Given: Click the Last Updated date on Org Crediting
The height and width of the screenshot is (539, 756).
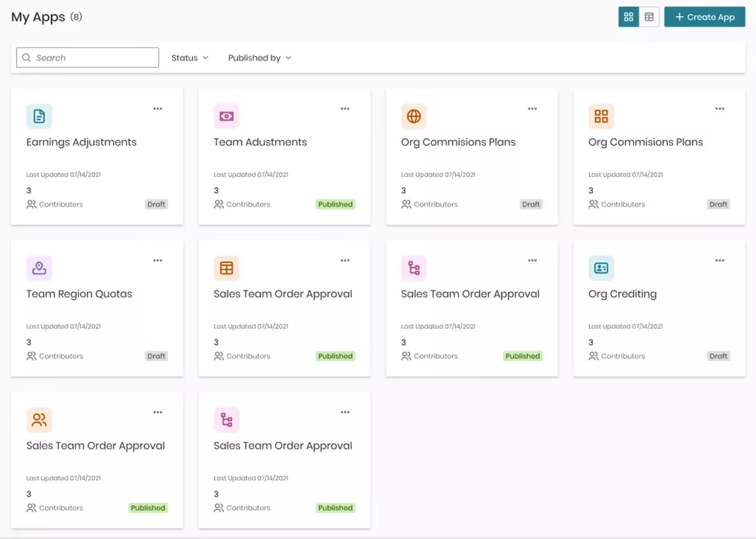Looking at the screenshot, I should pos(625,327).
